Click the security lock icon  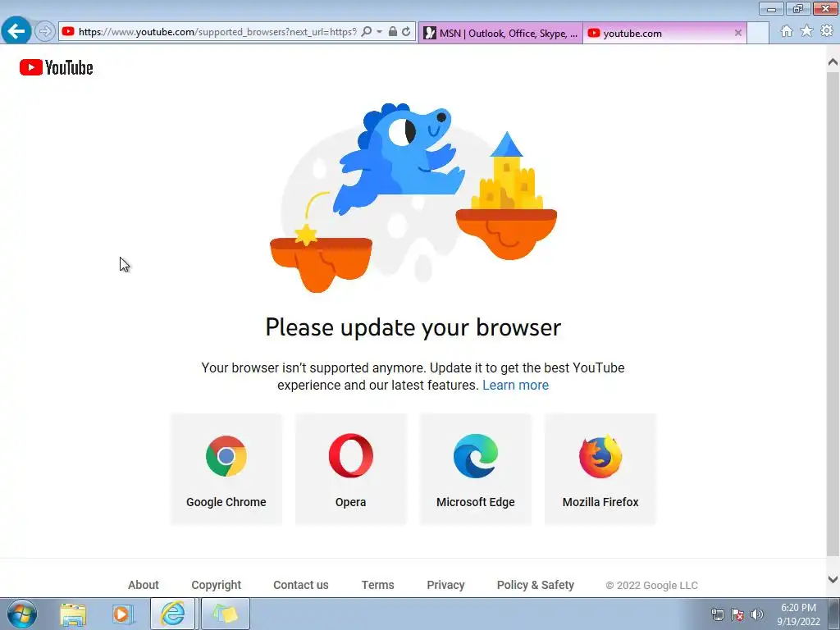coord(393,32)
